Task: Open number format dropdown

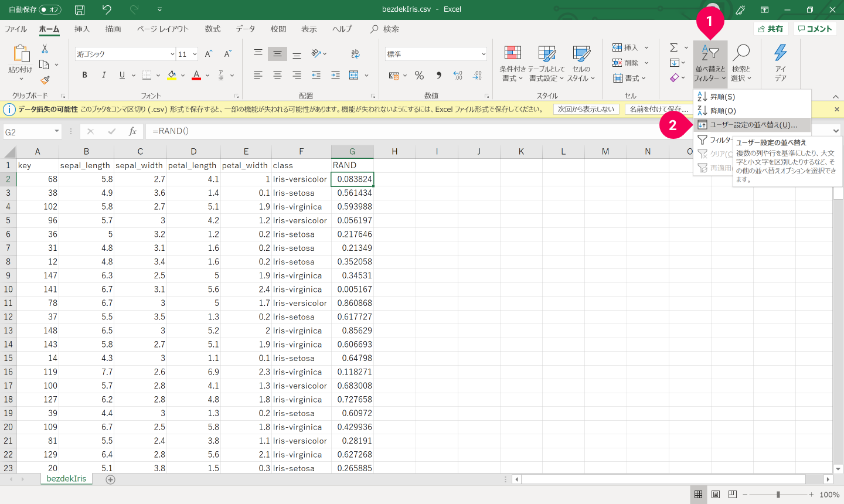Action: [484, 54]
